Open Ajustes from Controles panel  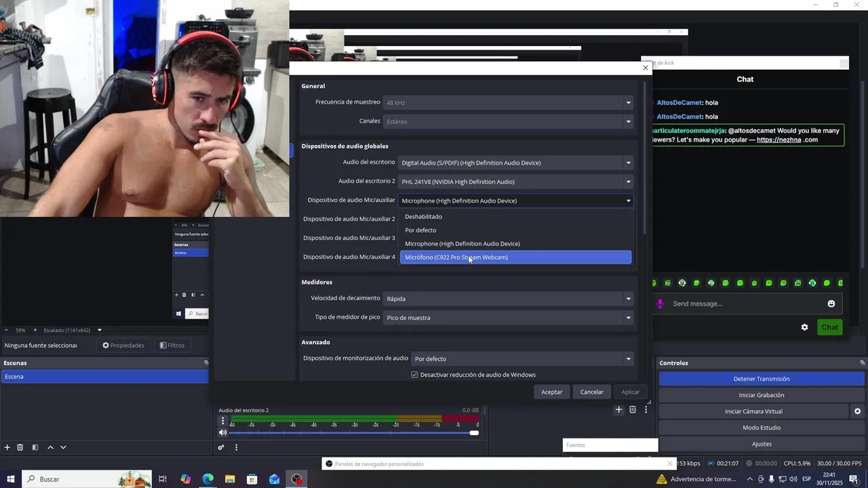[762, 444]
